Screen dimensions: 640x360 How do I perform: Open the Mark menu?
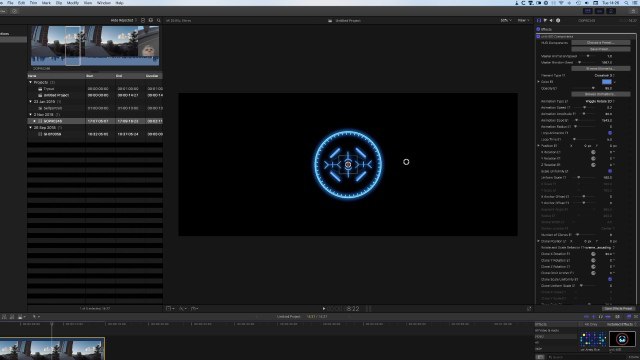[x=46, y=3]
